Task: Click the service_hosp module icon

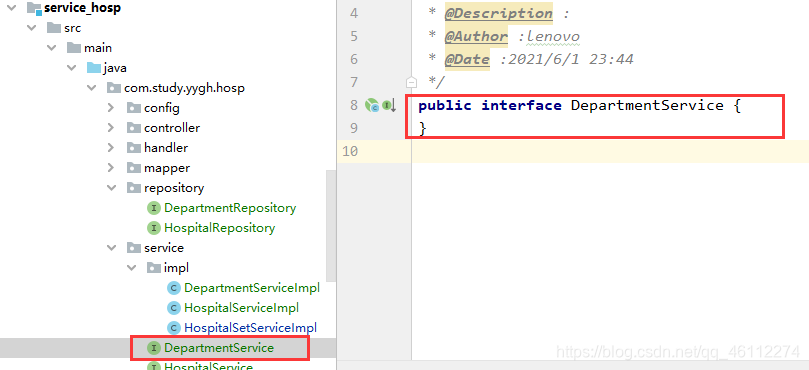Action: click(x=34, y=8)
